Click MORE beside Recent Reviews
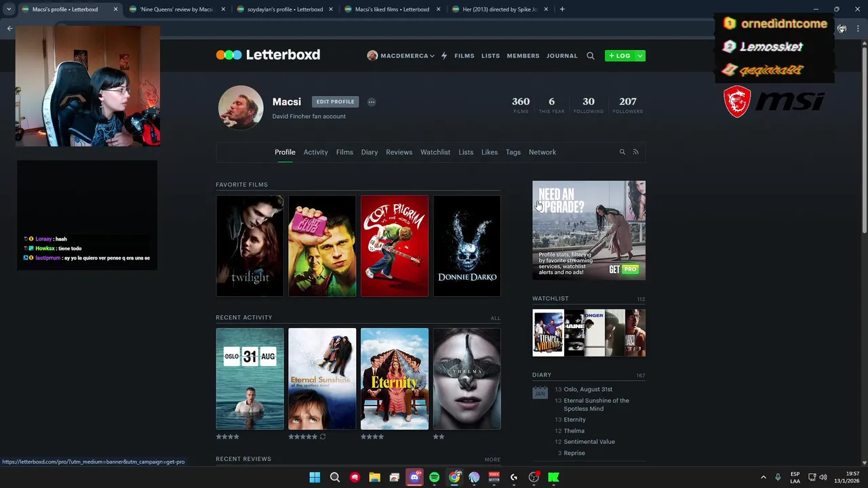 pyautogui.click(x=492, y=460)
